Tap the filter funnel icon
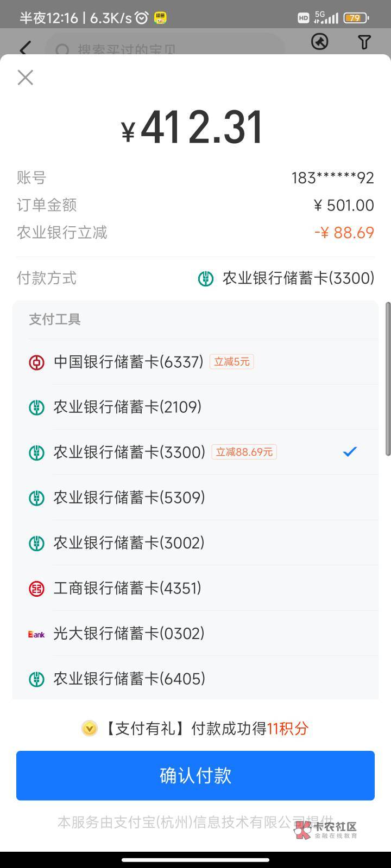The height and width of the screenshot is (868, 391). coord(364,42)
